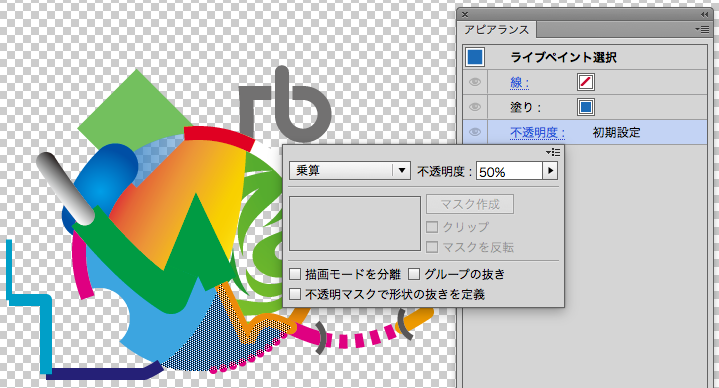Toggle visibility eye for the 不透明度 row
Viewport: 719px width, 388px height.
pyautogui.click(x=475, y=132)
